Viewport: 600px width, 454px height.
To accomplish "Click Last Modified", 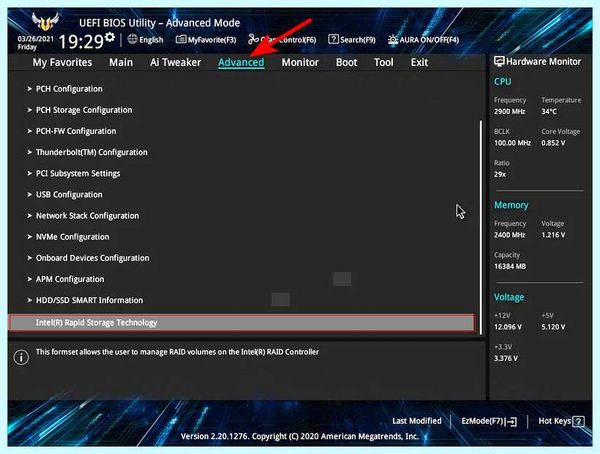I will click(417, 421).
